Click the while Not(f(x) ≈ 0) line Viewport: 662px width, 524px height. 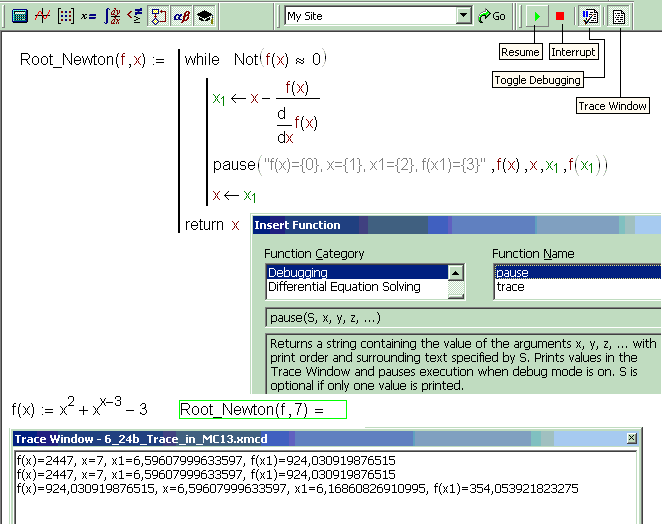pos(255,60)
